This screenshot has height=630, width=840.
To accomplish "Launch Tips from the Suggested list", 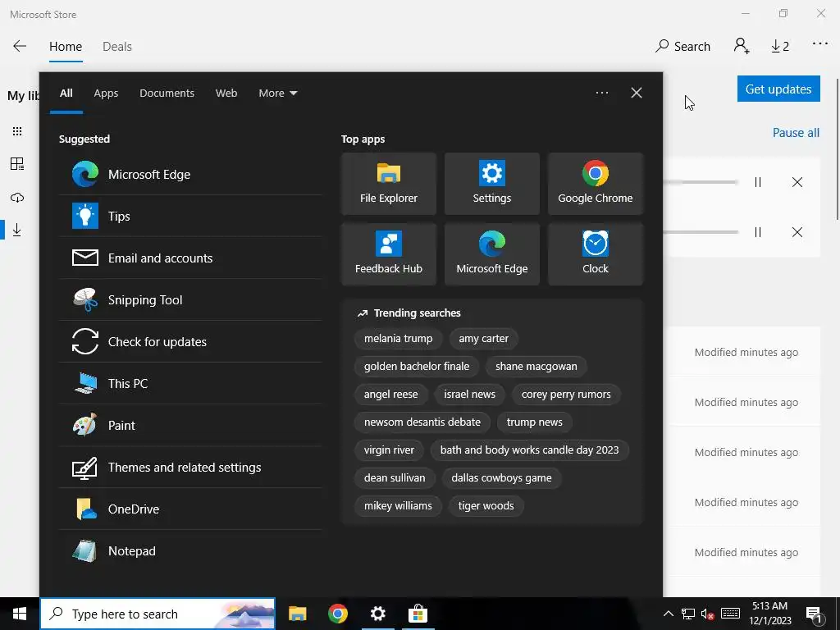I will point(190,216).
